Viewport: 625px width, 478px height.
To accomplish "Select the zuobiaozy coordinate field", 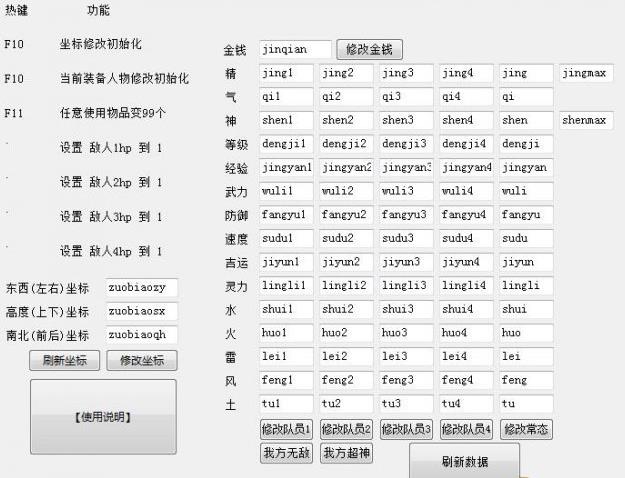I will pyautogui.click(x=142, y=287).
